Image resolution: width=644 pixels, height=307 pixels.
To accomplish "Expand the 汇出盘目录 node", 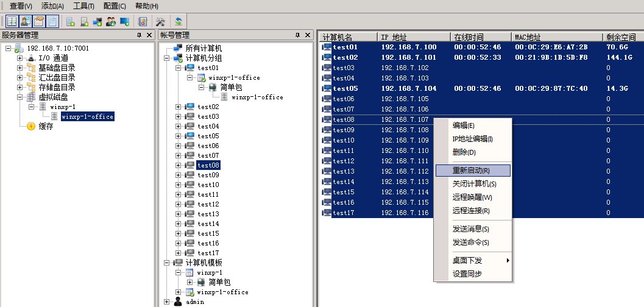I will point(19,77).
